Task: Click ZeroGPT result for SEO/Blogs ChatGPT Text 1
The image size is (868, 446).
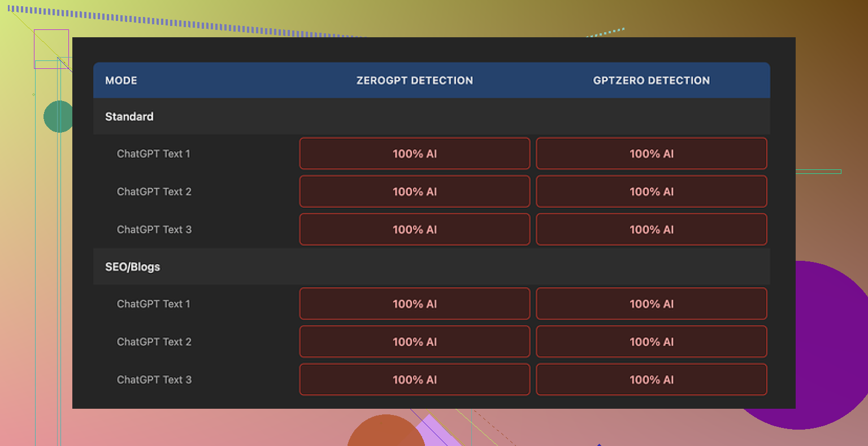Action: click(x=414, y=304)
